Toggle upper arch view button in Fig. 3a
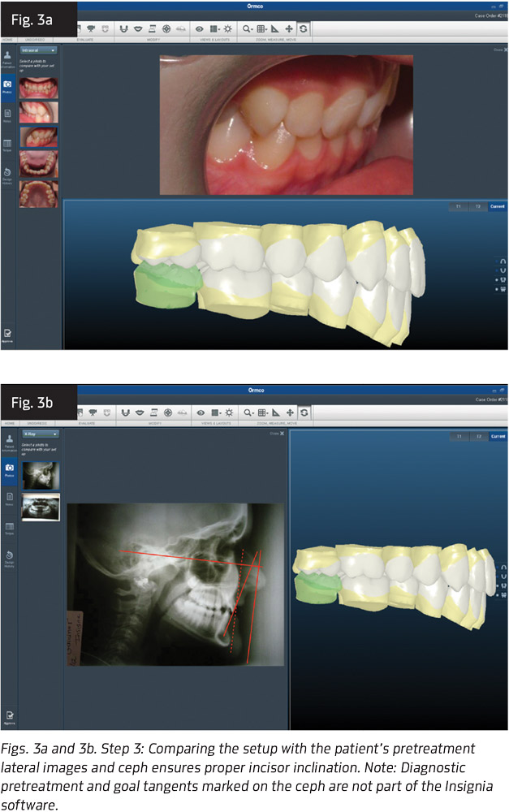 click(x=497, y=261)
